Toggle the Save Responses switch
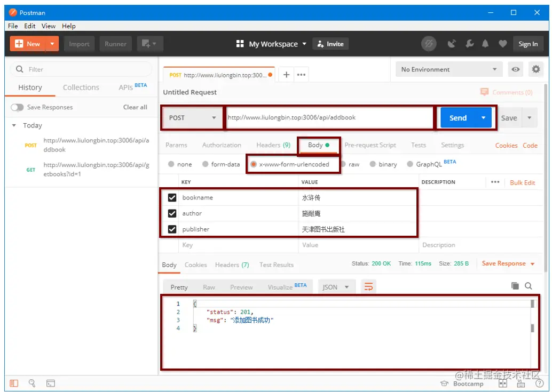 click(17, 107)
